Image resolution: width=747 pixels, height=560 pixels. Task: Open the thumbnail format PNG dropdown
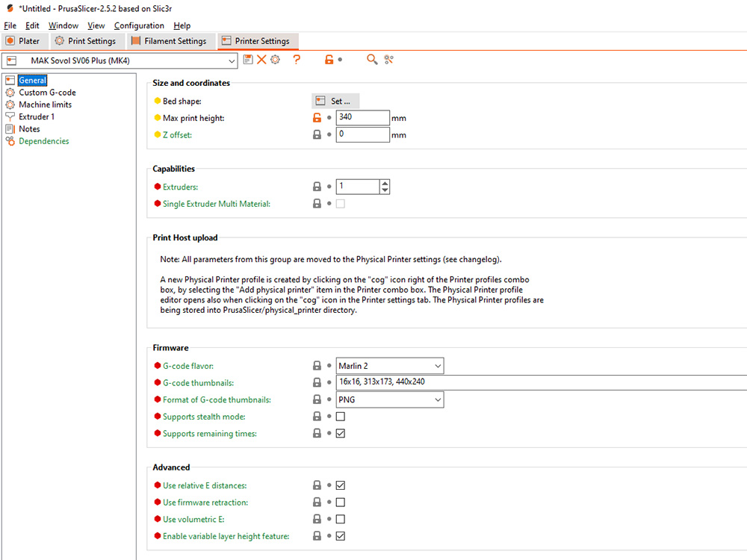[390, 399]
